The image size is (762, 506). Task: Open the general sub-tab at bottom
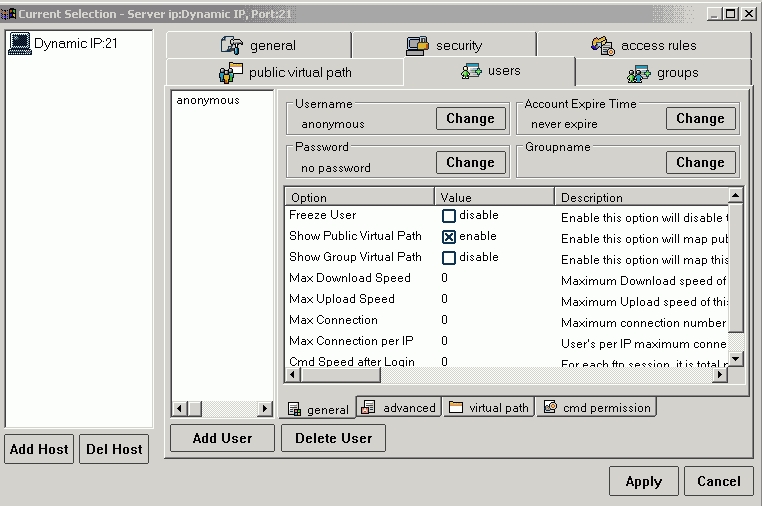tap(318, 409)
